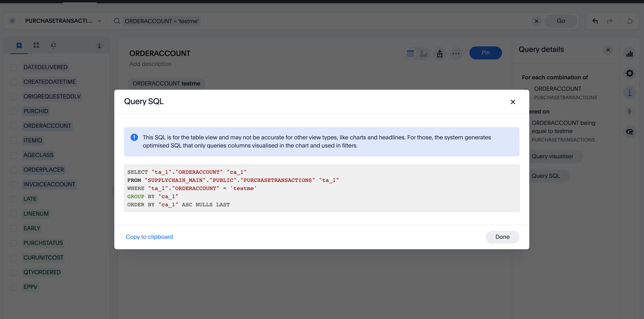Check the DATEDELIVERED column checkbox
This screenshot has width=644, height=319.
(x=14, y=68)
